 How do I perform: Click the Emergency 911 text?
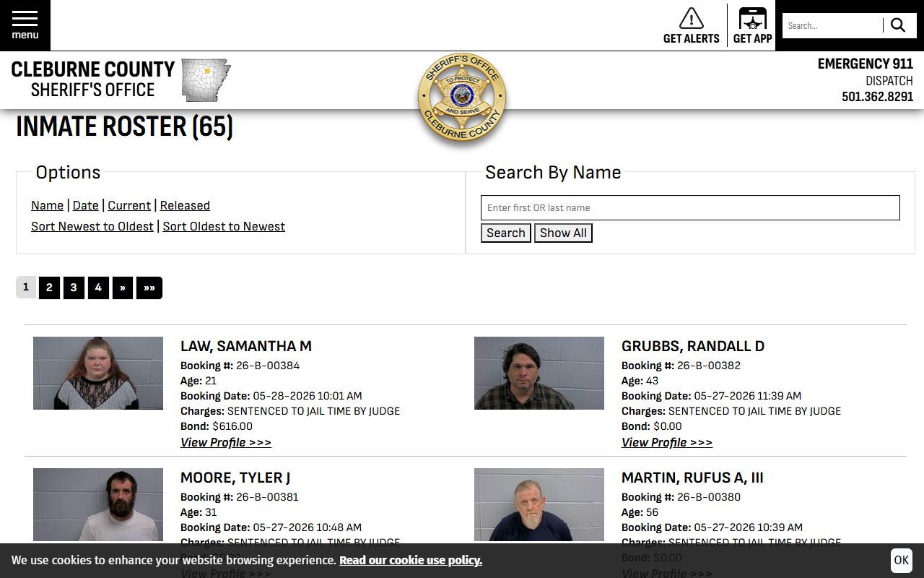[x=866, y=64]
